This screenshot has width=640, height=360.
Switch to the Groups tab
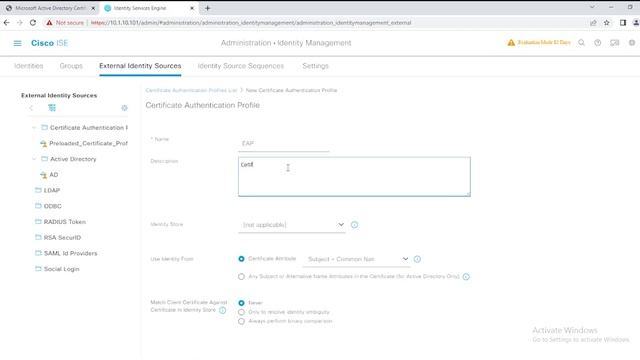pos(71,66)
